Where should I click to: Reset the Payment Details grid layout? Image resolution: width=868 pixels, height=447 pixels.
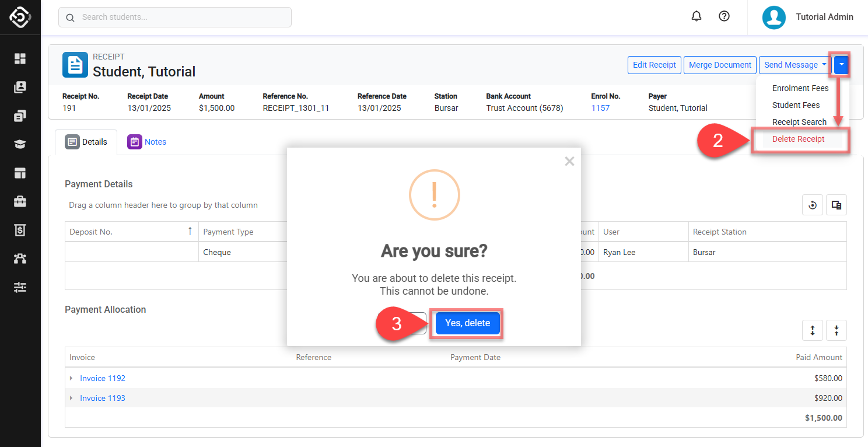click(x=813, y=205)
